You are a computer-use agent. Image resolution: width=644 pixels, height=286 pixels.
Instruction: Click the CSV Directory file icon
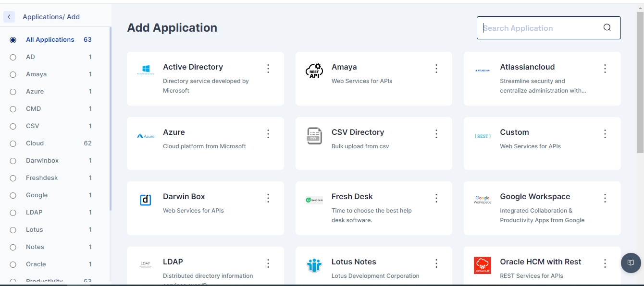(314, 136)
